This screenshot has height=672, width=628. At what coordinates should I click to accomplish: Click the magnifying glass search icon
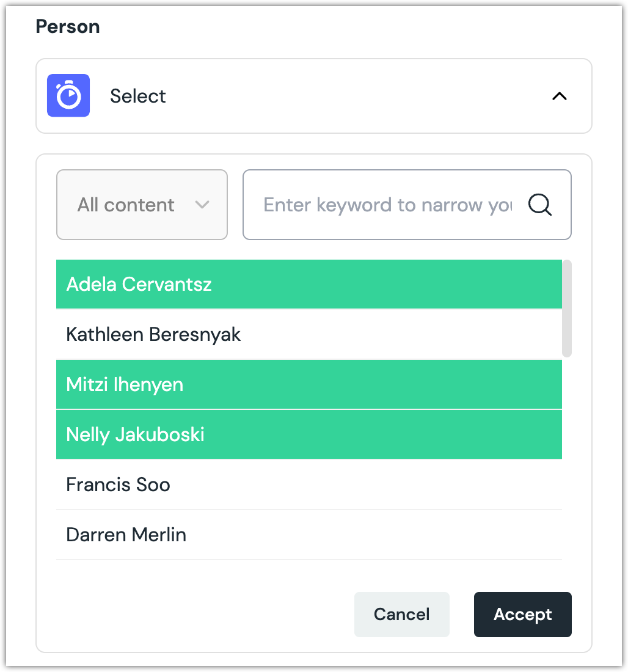(539, 205)
